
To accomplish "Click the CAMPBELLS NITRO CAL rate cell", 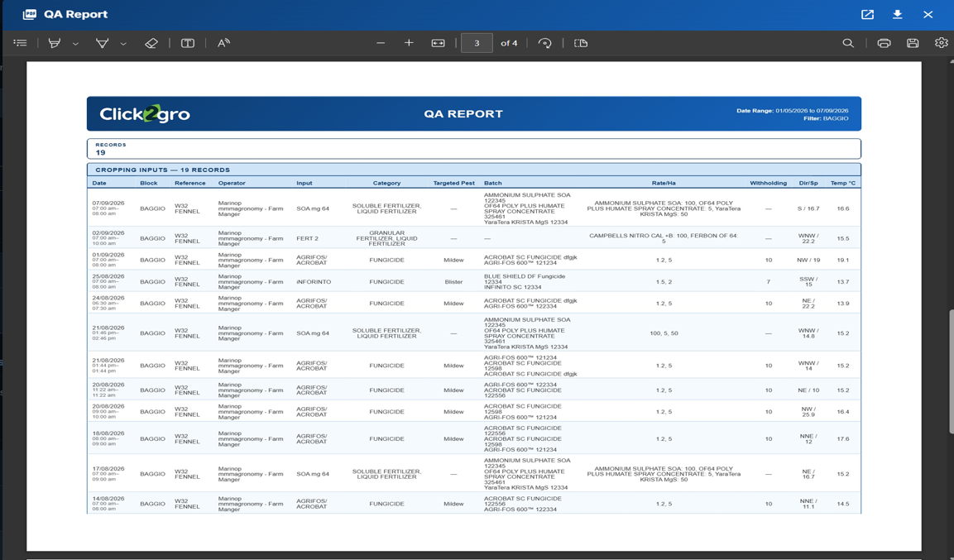I will click(664, 238).
